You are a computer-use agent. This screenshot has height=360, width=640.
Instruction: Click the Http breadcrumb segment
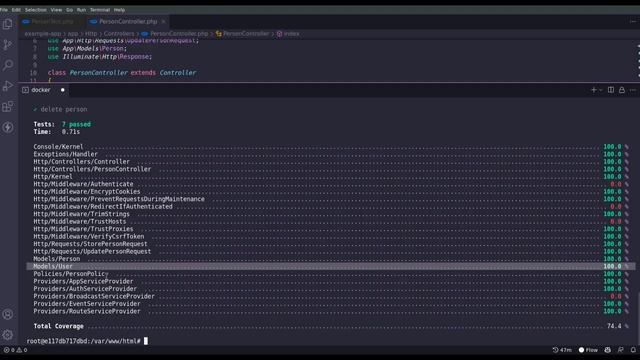click(91, 34)
